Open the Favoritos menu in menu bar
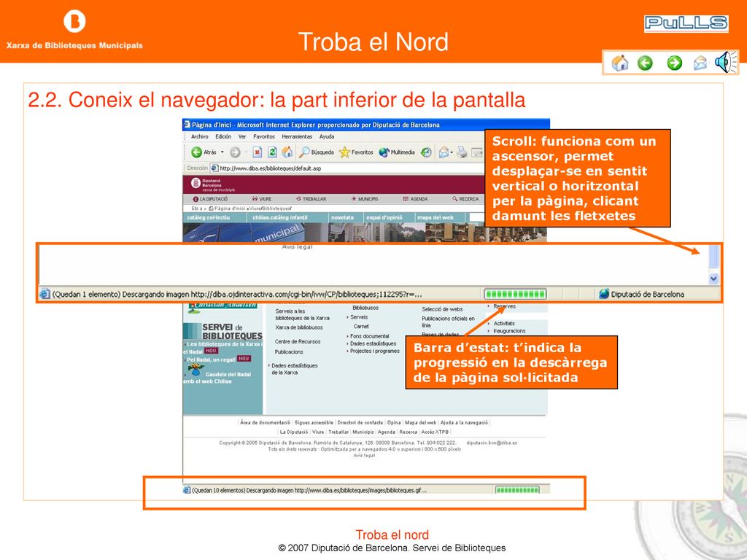This screenshot has width=747, height=560. coord(264,136)
